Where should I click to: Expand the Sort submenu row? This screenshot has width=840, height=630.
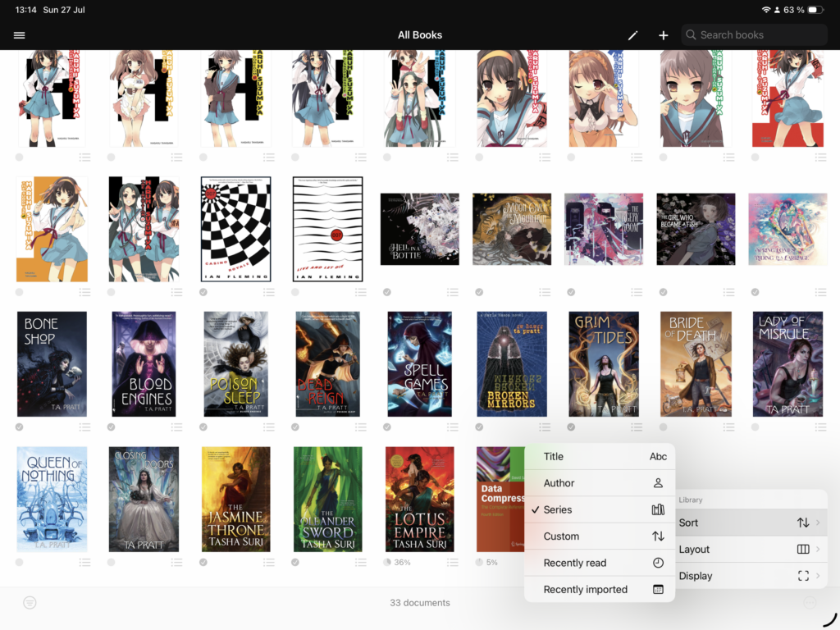coord(751,523)
